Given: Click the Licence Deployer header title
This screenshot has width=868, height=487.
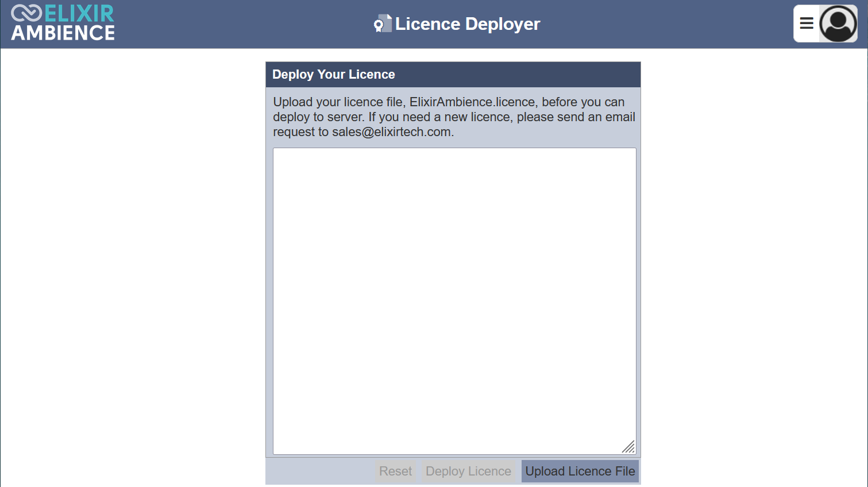Looking at the screenshot, I should 468,24.
